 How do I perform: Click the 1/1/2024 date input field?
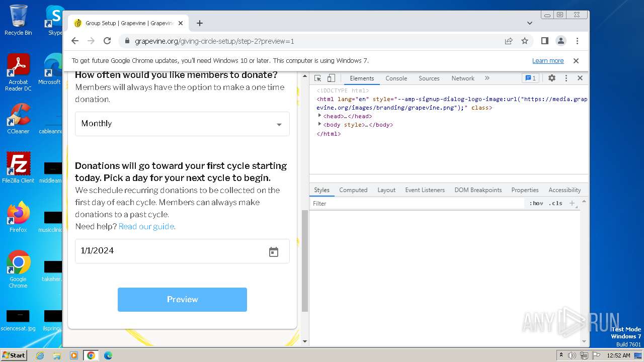pos(182,251)
